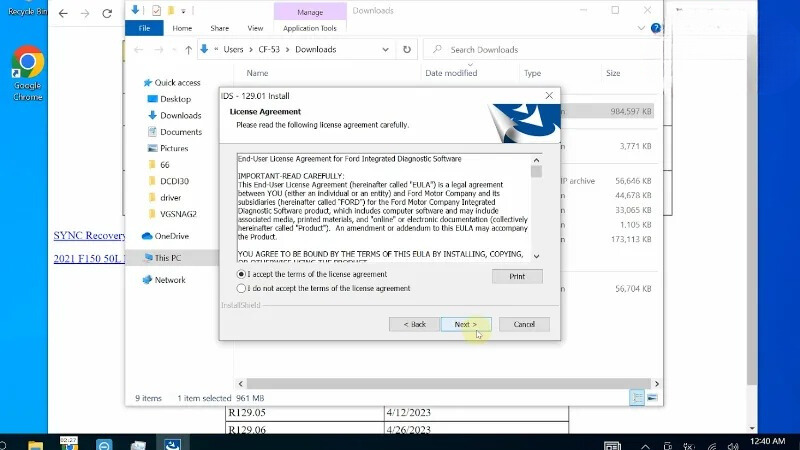Open the Application Tools tab
The height and width of the screenshot is (450, 800).
[310, 28]
